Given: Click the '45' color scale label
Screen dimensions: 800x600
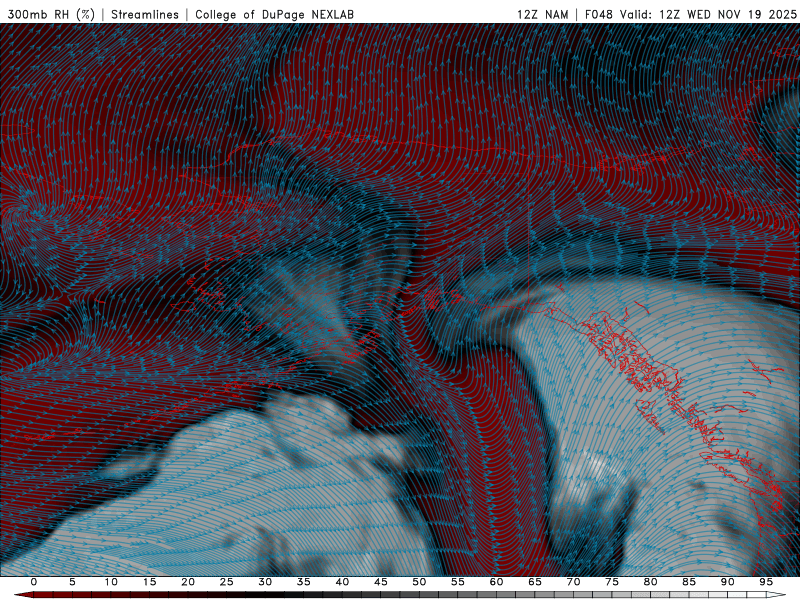Looking at the screenshot, I should 381,582.
